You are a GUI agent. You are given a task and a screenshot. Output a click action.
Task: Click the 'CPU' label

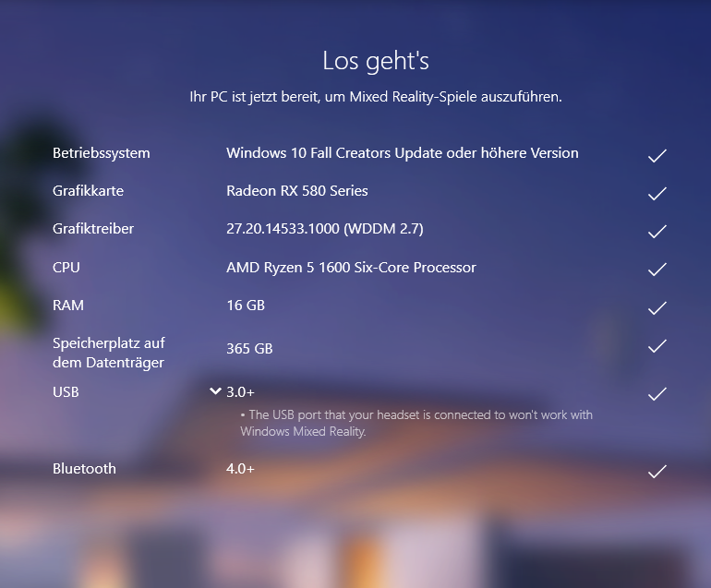[66, 268]
